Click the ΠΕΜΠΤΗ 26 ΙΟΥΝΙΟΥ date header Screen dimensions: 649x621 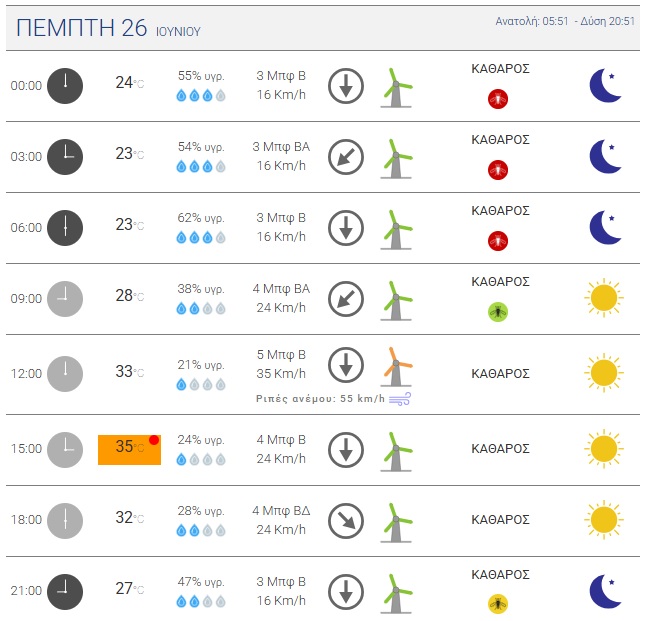(x=108, y=29)
